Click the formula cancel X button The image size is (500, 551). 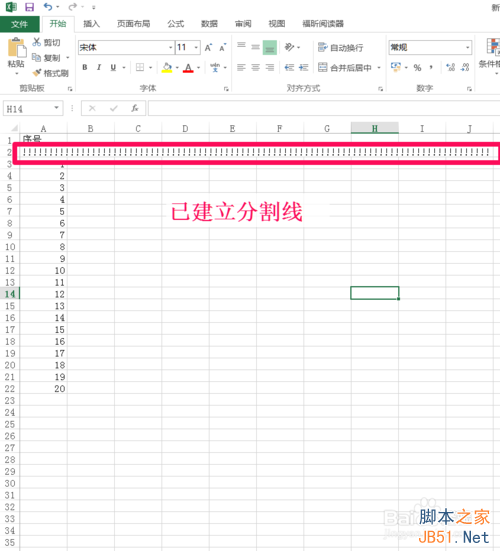click(92, 108)
